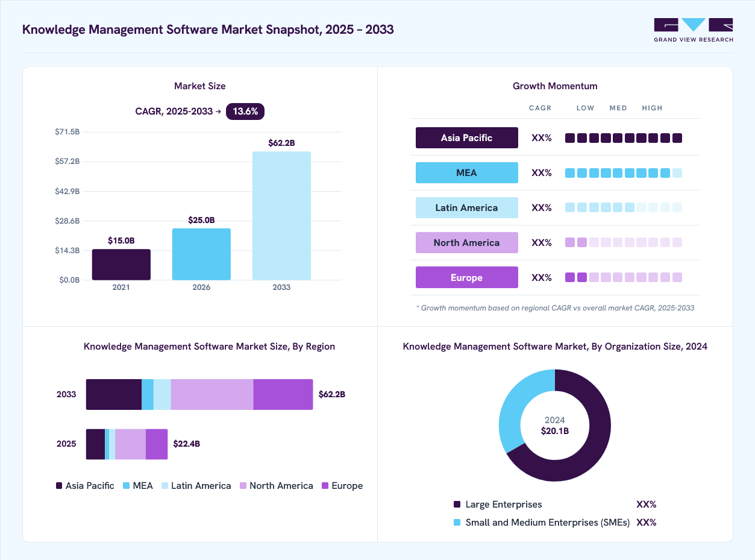Click the Europe segment in 2025 bar
This screenshot has width=755, height=560.
[157, 444]
